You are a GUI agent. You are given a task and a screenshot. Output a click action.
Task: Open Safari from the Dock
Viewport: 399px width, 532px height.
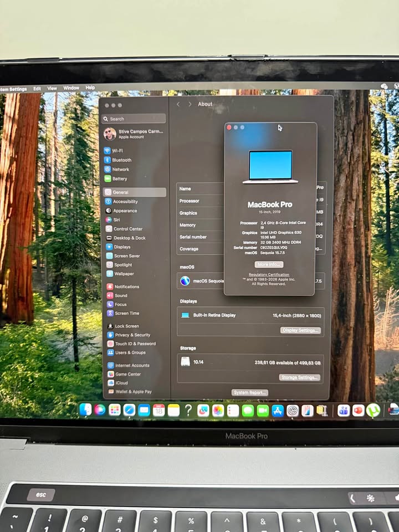tap(129, 410)
